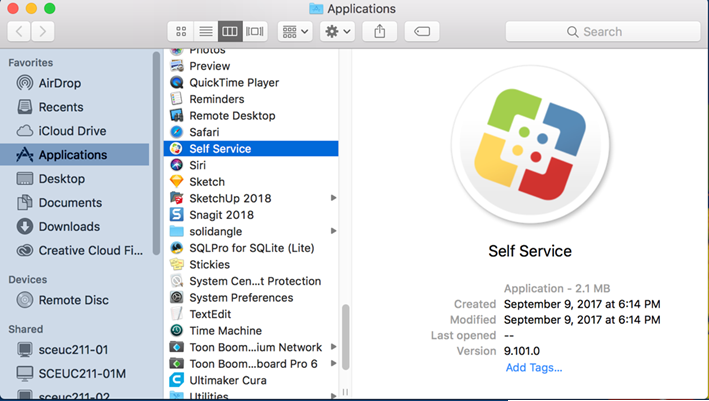Click the Stickies app icon
Screen dimensions: 709x401
(x=176, y=264)
